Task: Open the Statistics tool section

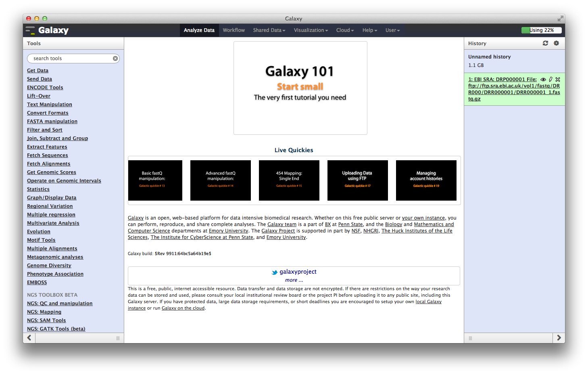Action: tap(38, 189)
